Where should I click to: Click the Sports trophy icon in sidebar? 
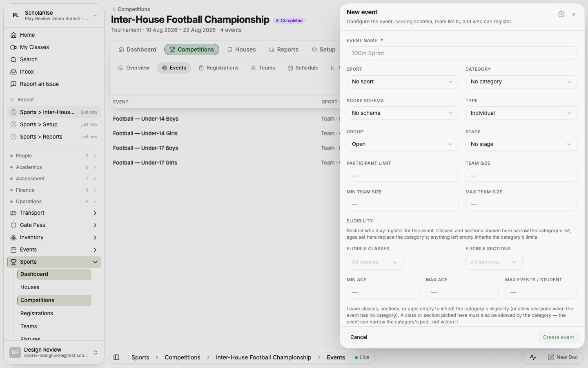[13, 262]
